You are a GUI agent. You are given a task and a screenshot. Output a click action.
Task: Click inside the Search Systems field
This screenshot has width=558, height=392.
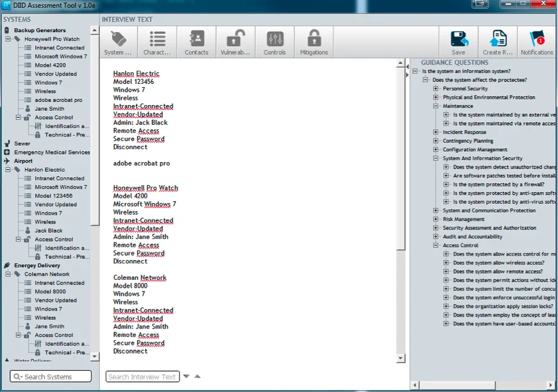coord(50,377)
